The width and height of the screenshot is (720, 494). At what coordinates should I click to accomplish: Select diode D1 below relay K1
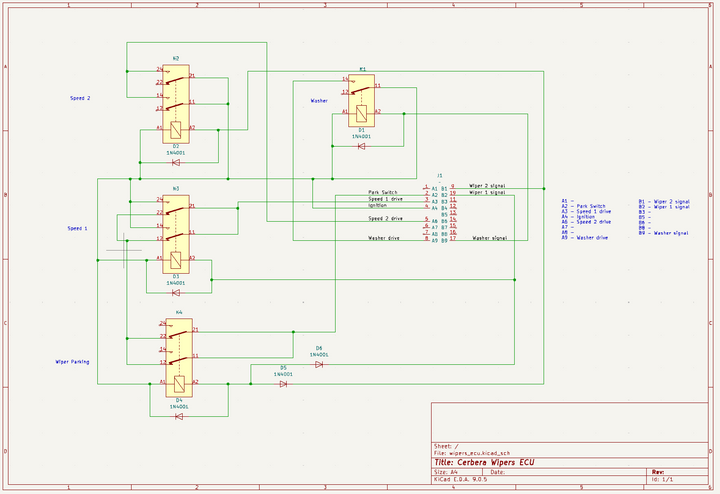click(x=361, y=147)
